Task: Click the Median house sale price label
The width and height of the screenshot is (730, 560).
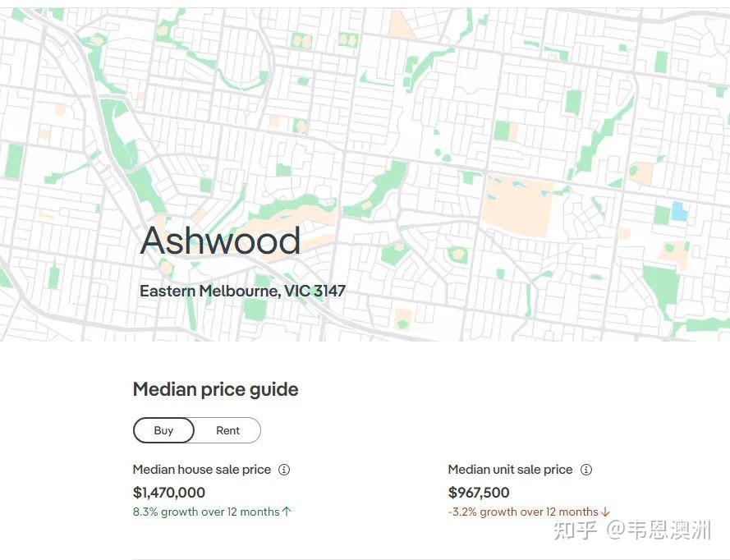Action: (x=201, y=469)
